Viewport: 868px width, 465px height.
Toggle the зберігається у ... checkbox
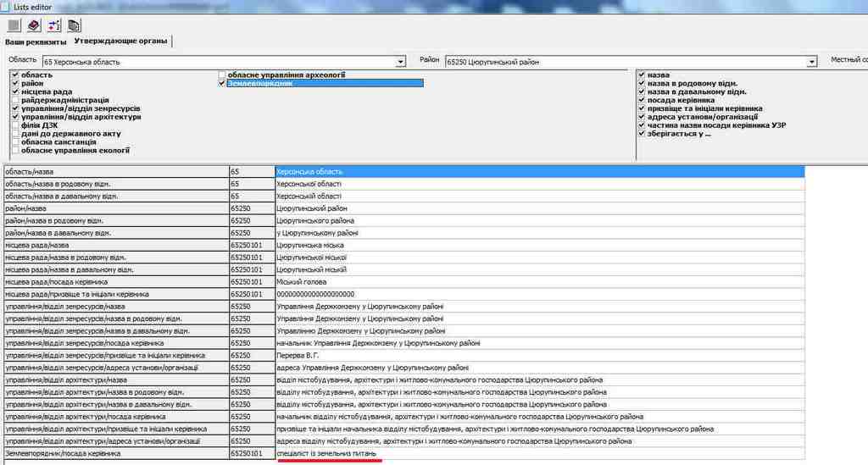coord(642,133)
